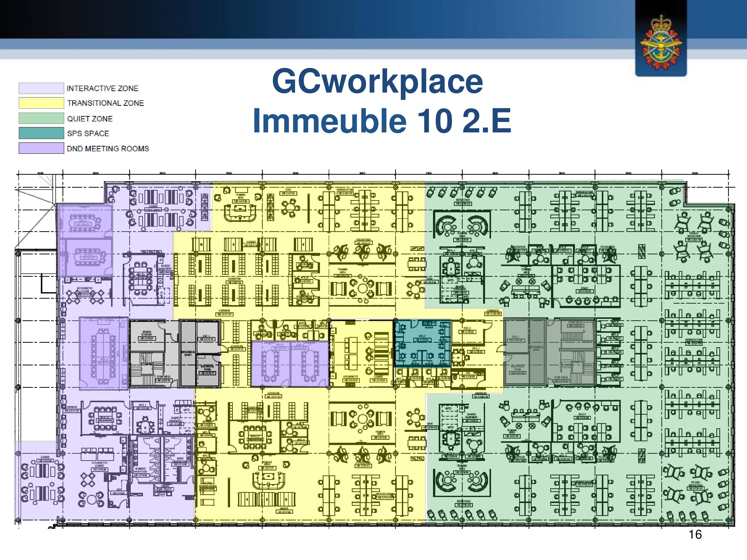Viewport: 747px width, 560px height.
Task: Select the "TRANSITIONAL ZONE" legend label
Action: click(105, 103)
